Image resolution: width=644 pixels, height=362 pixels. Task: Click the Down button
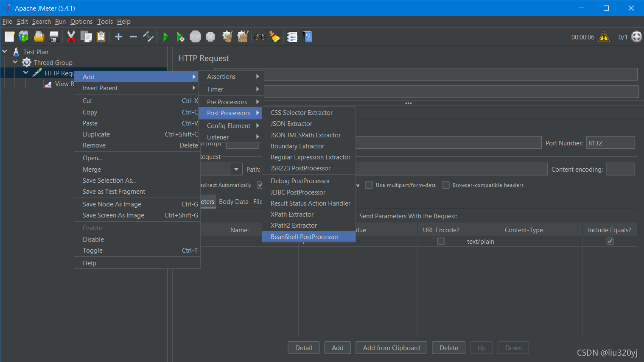pyautogui.click(x=514, y=348)
